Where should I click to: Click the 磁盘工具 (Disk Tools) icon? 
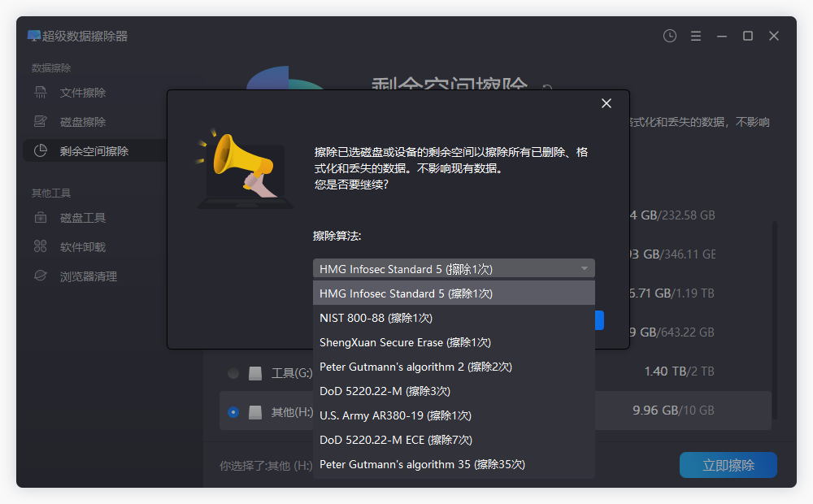point(39,217)
